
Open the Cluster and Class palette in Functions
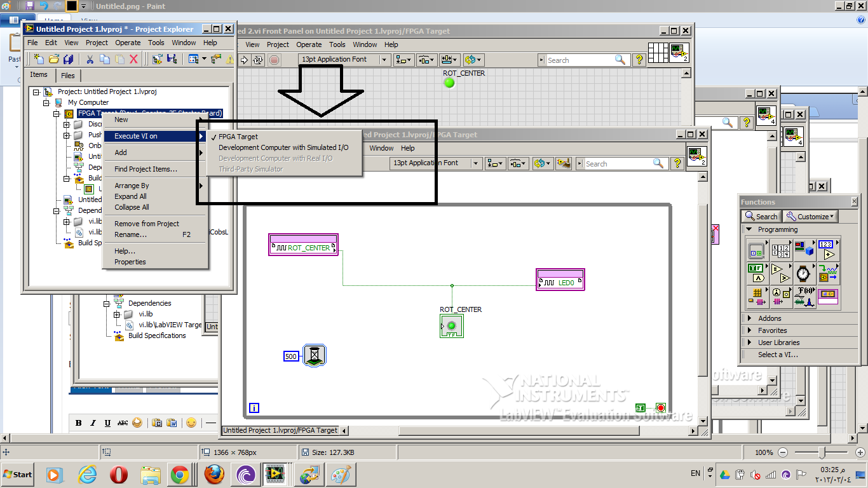point(804,249)
